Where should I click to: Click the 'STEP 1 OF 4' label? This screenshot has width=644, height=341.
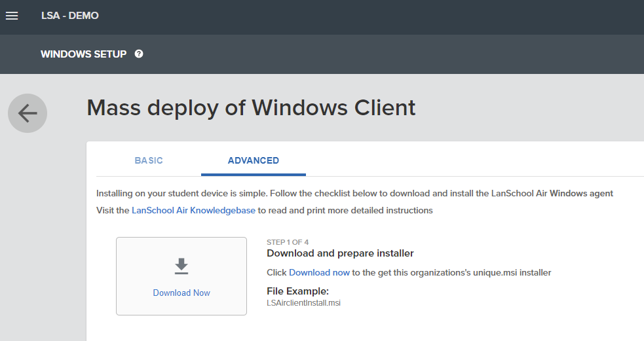(x=288, y=242)
